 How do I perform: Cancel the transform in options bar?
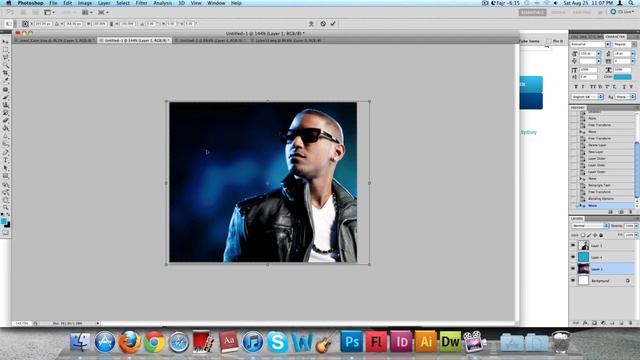pos(323,24)
